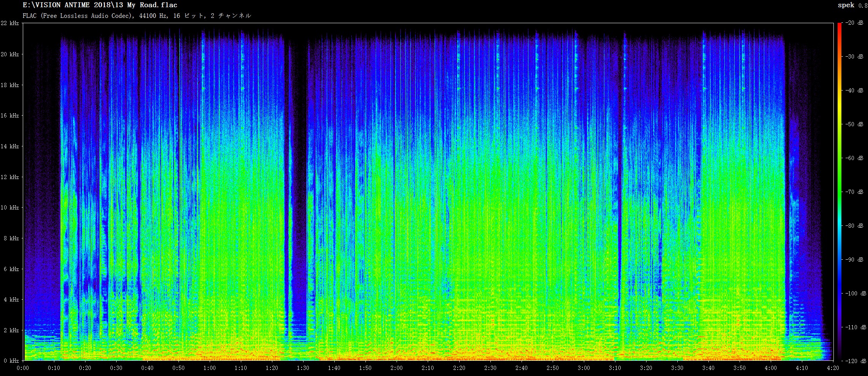Click the "-100 dB" scale label
This screenshot has height=376, width=868.
tap(856, 294)
